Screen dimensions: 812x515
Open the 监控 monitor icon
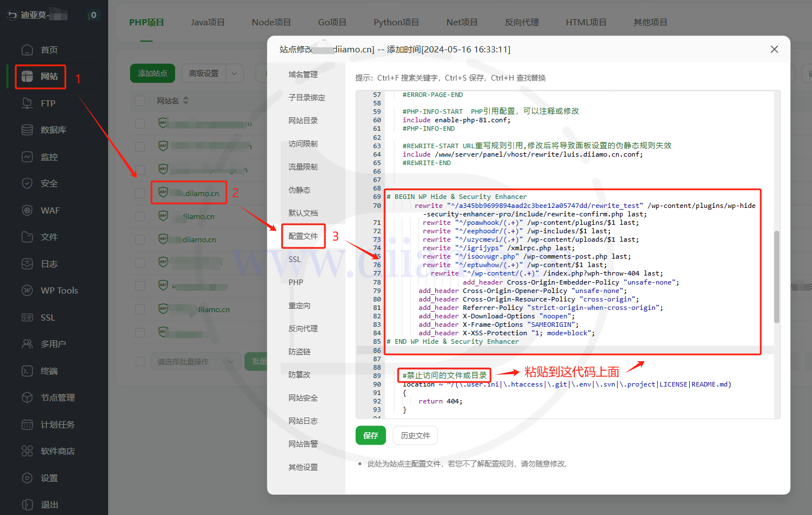27,157
